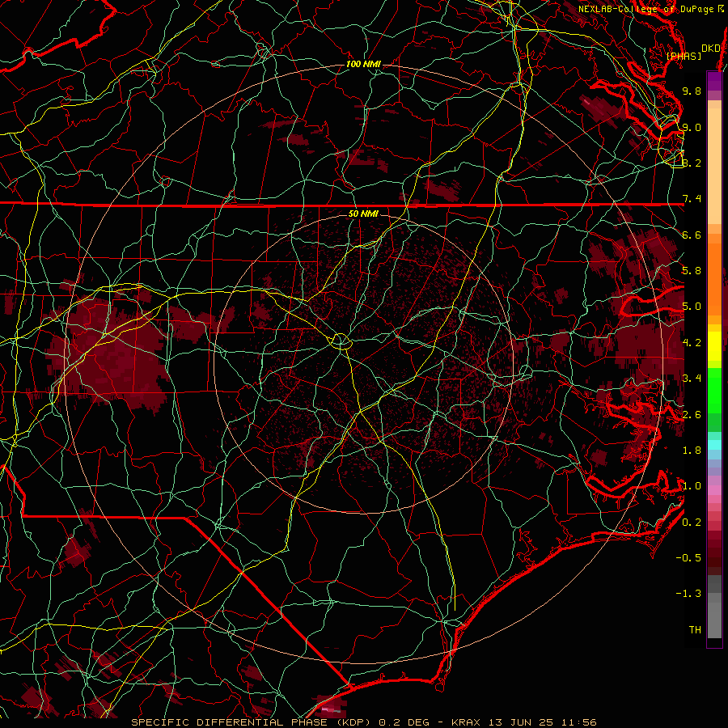Image resolution: width=728 pixels, height=728 pixels.
Task: Click the cyan segment of the color bar
Action: [714, 445]
